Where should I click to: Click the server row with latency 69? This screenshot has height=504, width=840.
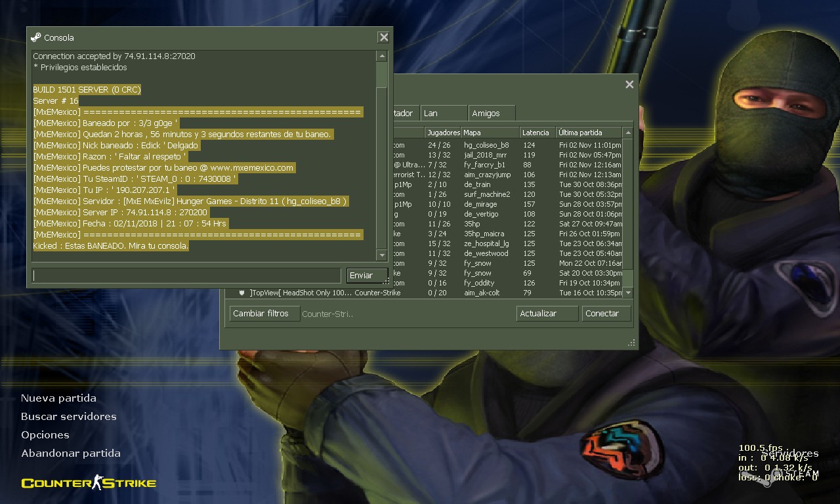pos(507,273)
